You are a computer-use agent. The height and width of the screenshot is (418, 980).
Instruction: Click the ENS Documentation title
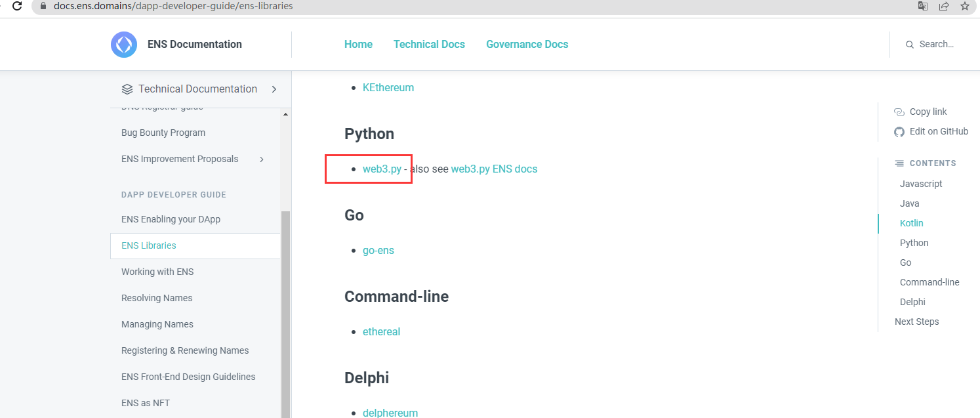pyautogui.click(x=195, y=44)
